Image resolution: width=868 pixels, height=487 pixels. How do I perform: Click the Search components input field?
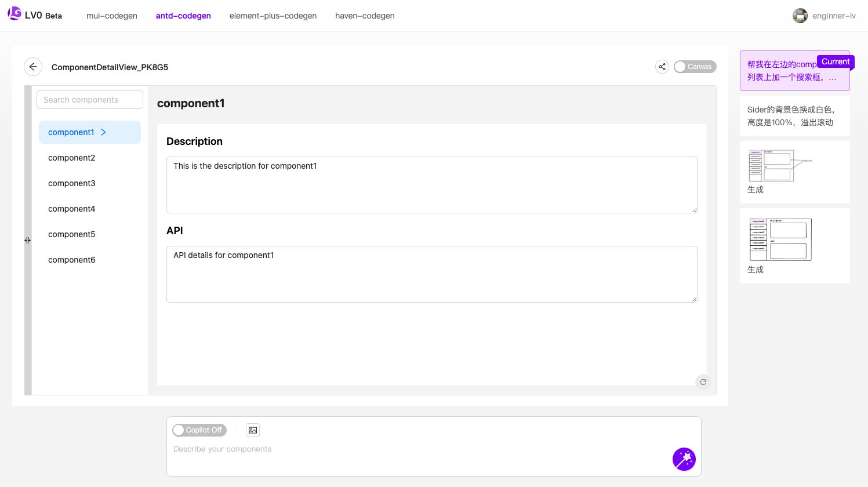(90, 100)
